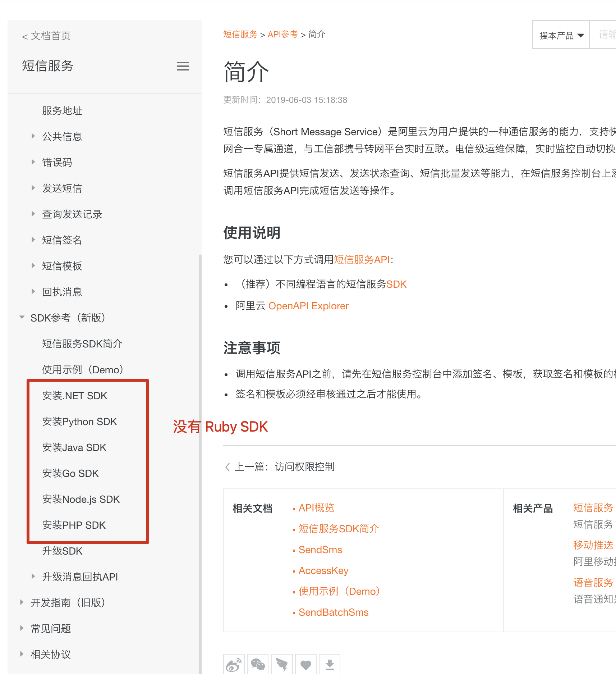Open the SendBatchSms related document

click(333, 612)
